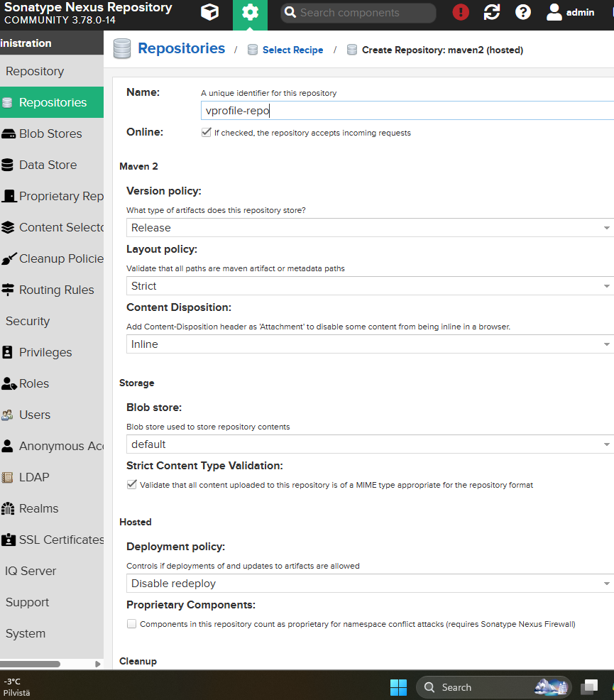Viewport: 614px width, 700px height.
Task: Open the help question mark icon
Action: 523,12
